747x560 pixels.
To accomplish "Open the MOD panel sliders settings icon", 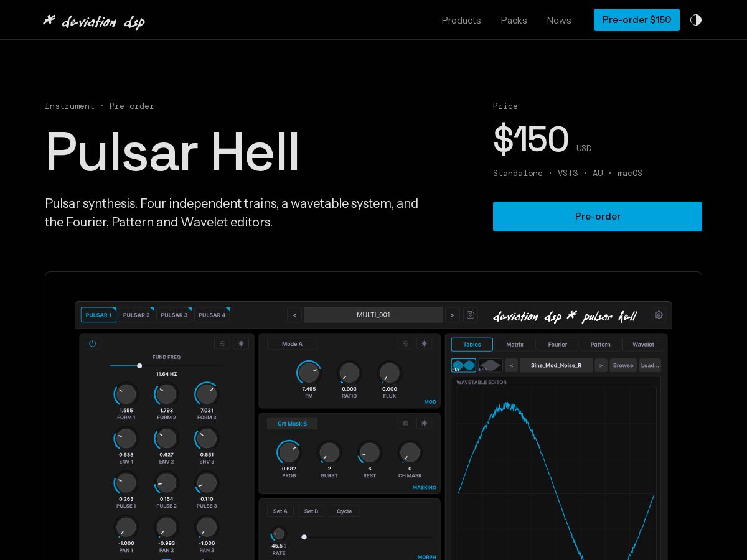I will [x=406, y=343].
